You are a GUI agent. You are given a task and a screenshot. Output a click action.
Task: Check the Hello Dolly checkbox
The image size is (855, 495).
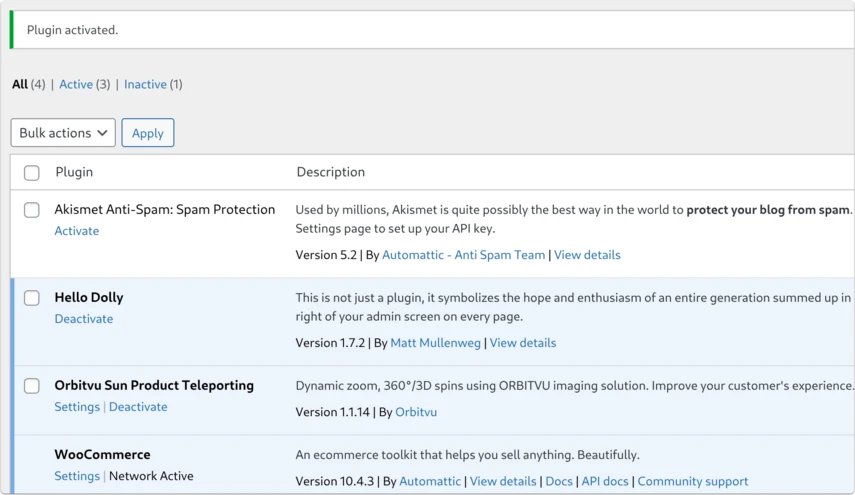tap(32, 298)
